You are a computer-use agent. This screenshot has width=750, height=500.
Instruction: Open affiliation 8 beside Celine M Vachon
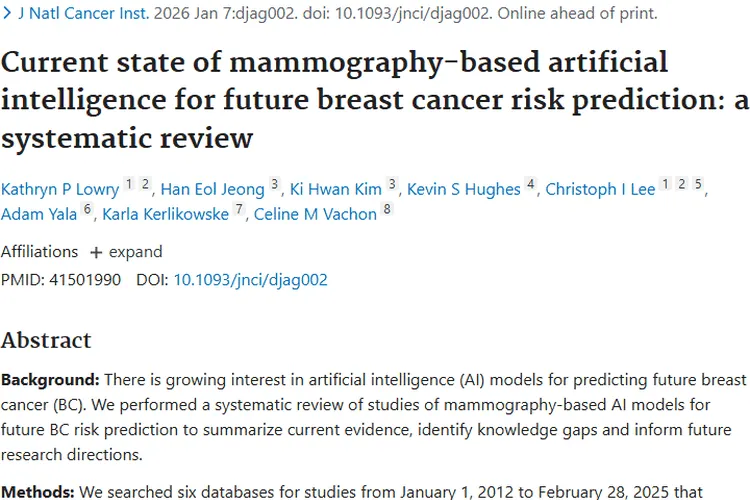[387, 211]
